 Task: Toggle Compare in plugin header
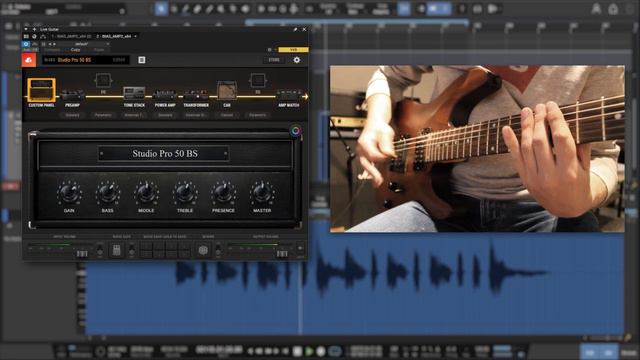point(52,49)
